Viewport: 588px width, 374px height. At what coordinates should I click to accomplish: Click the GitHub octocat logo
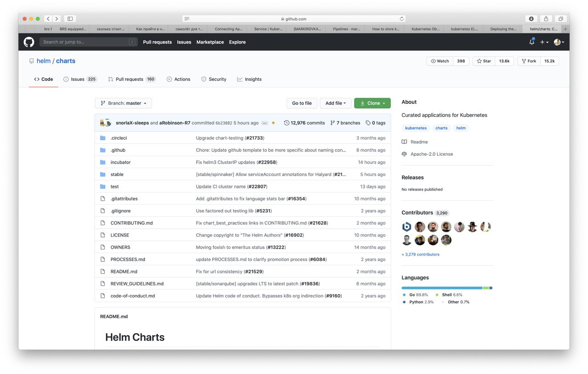[29, 42]
